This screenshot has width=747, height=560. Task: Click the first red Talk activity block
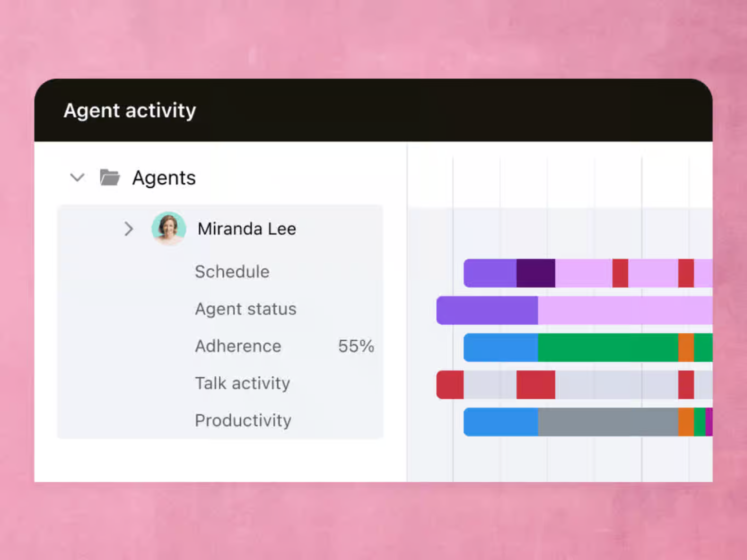[450, 385]
